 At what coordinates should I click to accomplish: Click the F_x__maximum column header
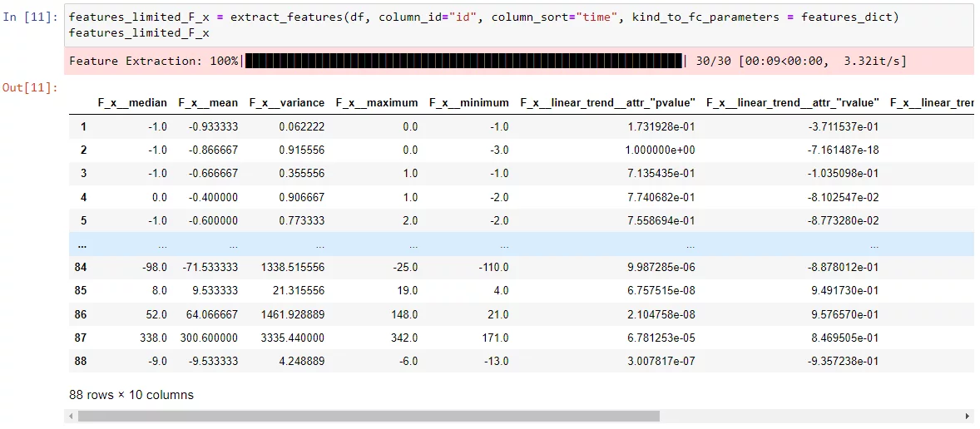[x=376, y=103]
